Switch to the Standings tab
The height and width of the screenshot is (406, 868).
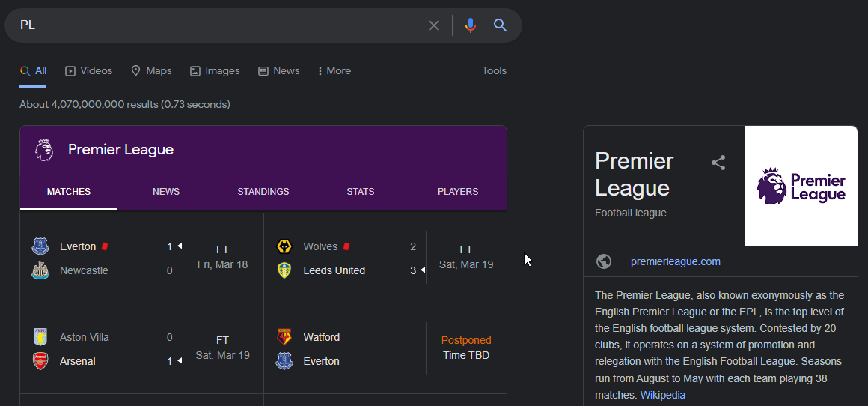263,191
